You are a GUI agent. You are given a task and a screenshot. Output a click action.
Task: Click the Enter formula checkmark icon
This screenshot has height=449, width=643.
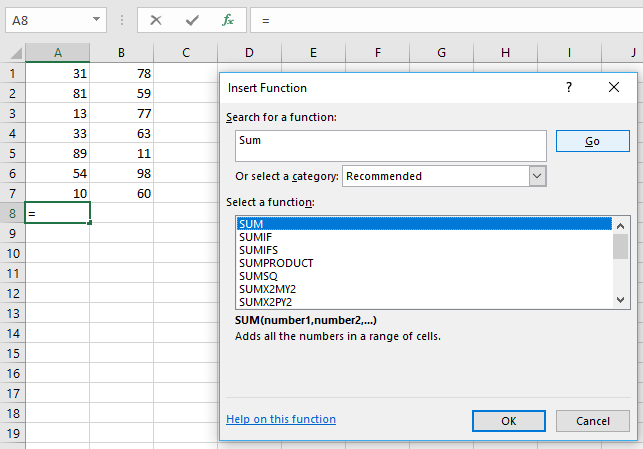192,20
